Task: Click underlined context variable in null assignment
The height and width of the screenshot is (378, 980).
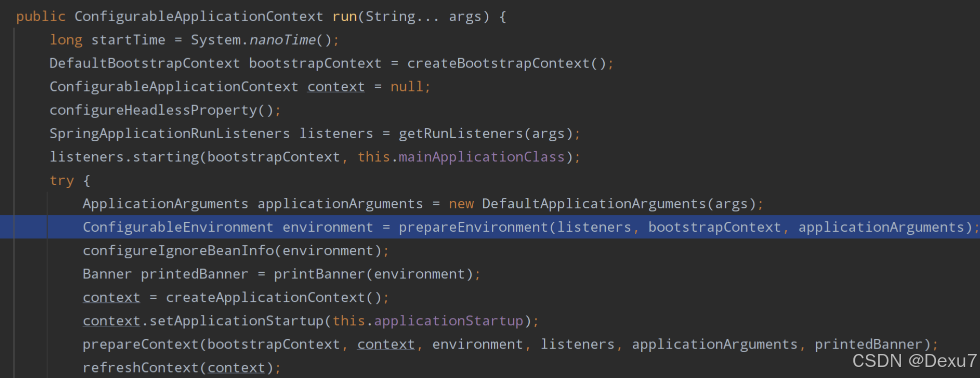Action: (336, 87)
